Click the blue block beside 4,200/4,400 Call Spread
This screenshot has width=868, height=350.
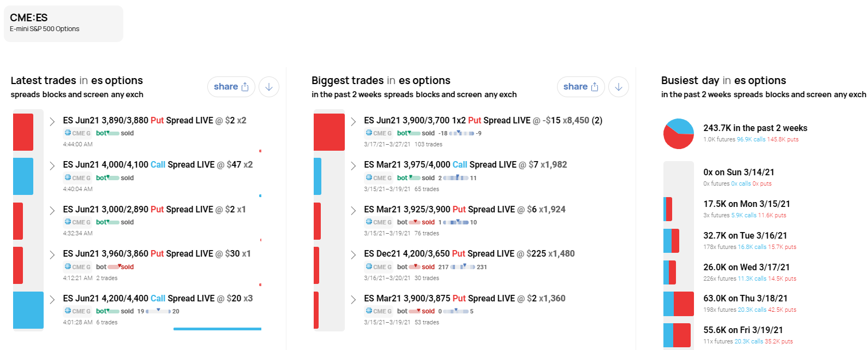[28, 310]
